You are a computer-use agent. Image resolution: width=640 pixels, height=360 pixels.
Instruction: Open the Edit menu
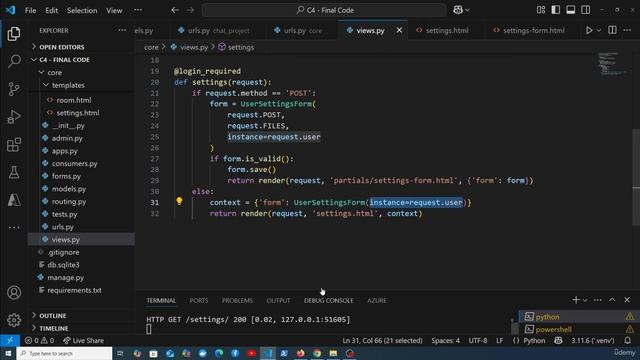point(51,10)
